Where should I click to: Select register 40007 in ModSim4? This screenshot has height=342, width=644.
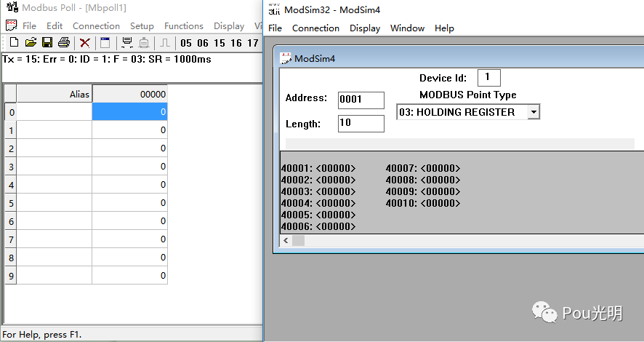click(x=423, y=168)
